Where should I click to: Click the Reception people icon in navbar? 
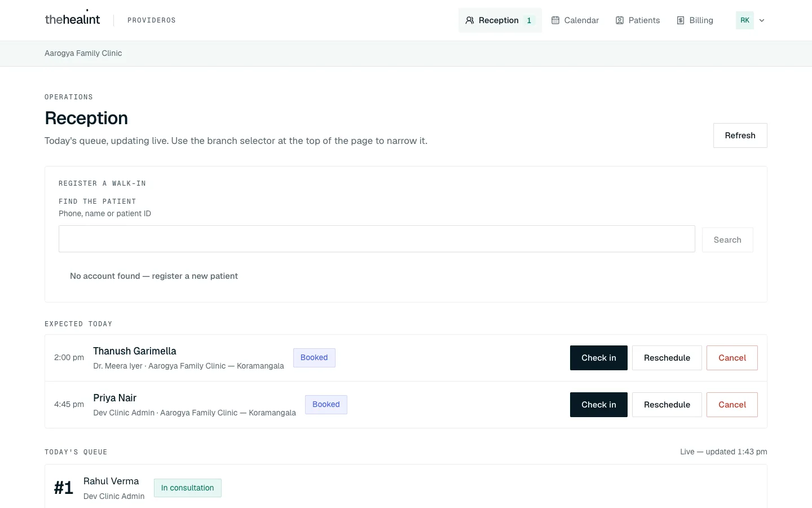pyautogui.click(x=470, y=20)
